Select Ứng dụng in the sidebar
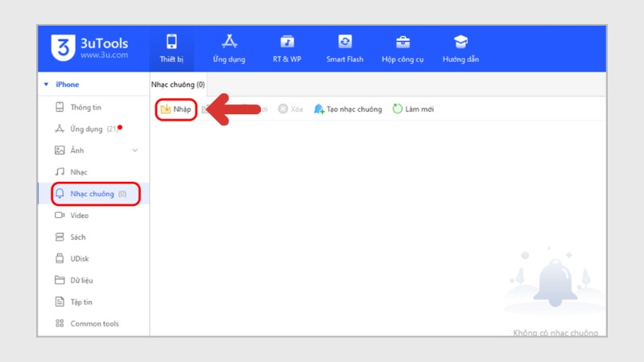 [87, 129]
